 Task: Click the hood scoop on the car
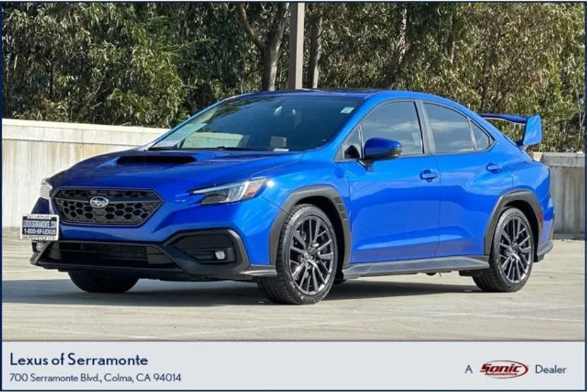pyautogui.click(x=156, y=160)
